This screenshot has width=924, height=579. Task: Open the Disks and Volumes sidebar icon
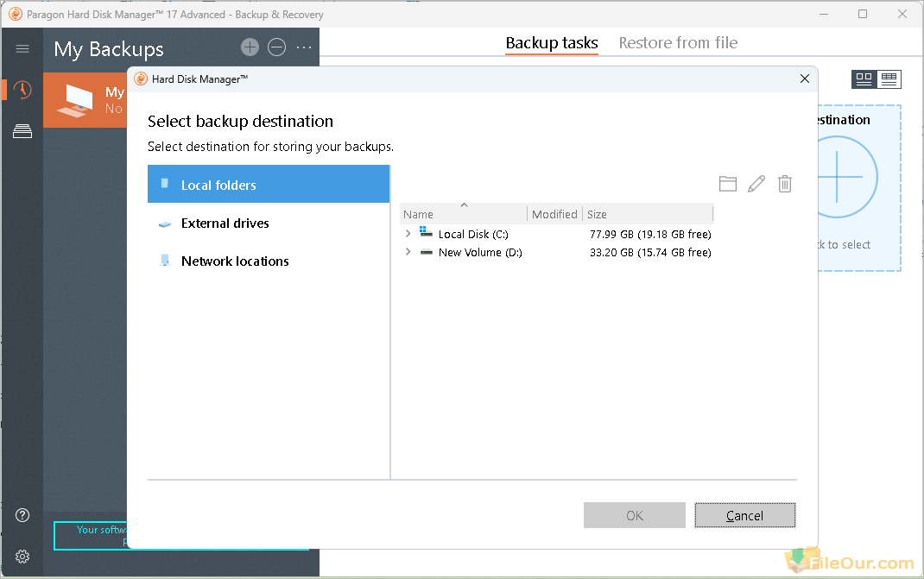point(22,131)
